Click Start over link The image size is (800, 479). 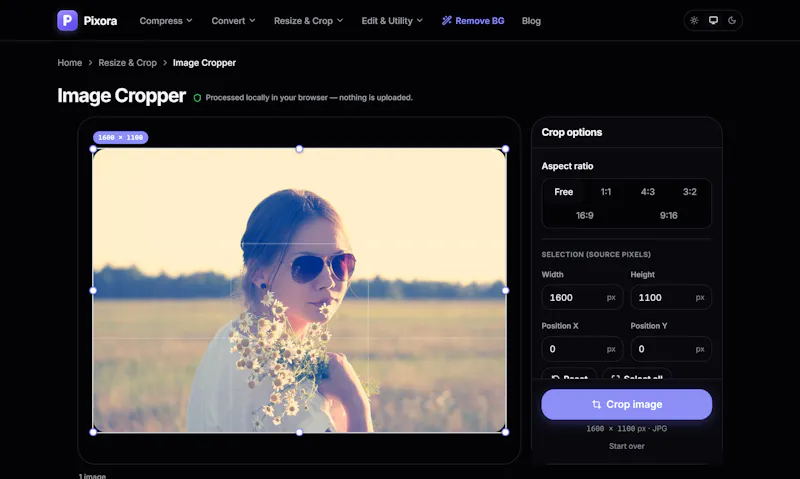click(627, 446)
